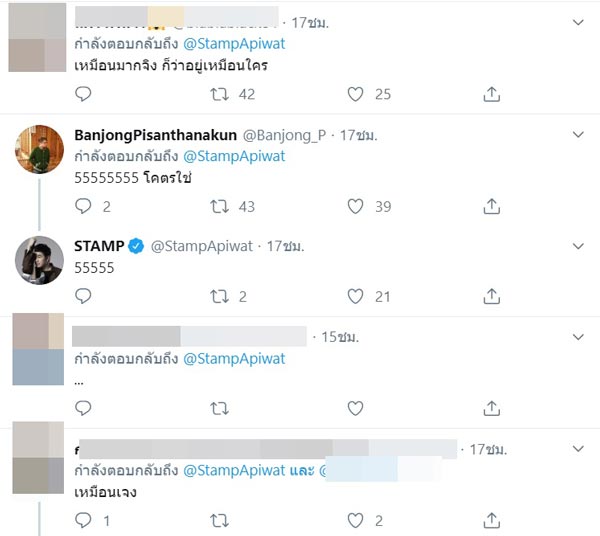The height and width of the screenshot is (536, 600).
Task: Open STAMP's display name link
Action: (98, 246)
